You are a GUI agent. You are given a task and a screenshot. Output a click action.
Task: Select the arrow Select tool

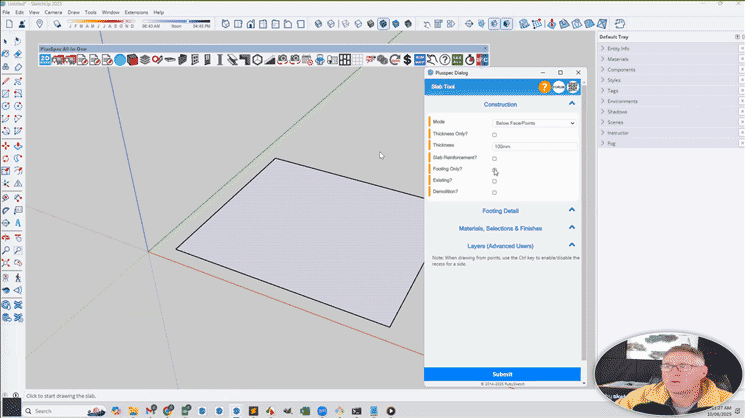(x=6, y=42)
